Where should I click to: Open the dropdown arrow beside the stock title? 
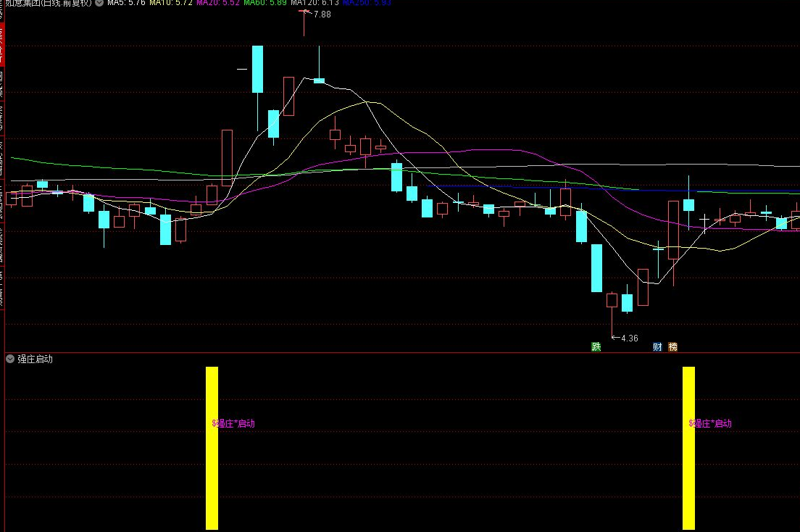99,3
